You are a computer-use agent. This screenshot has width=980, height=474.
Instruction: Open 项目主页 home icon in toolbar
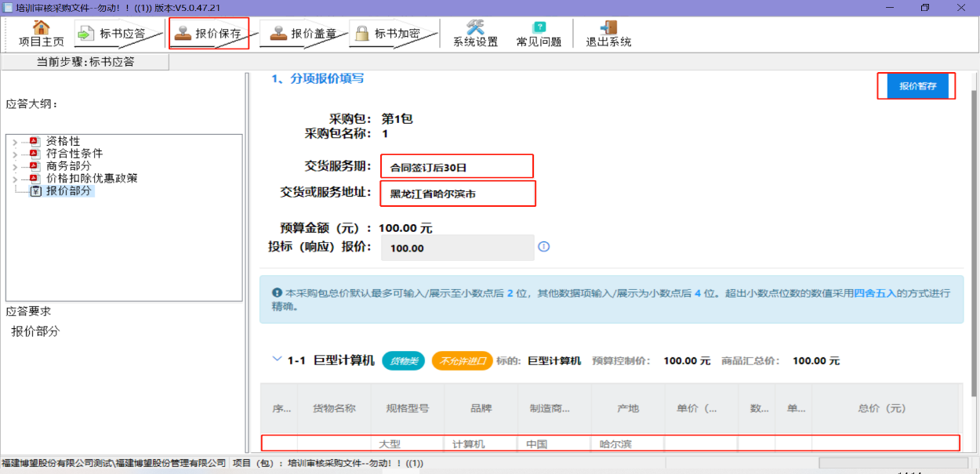(41, 28)
